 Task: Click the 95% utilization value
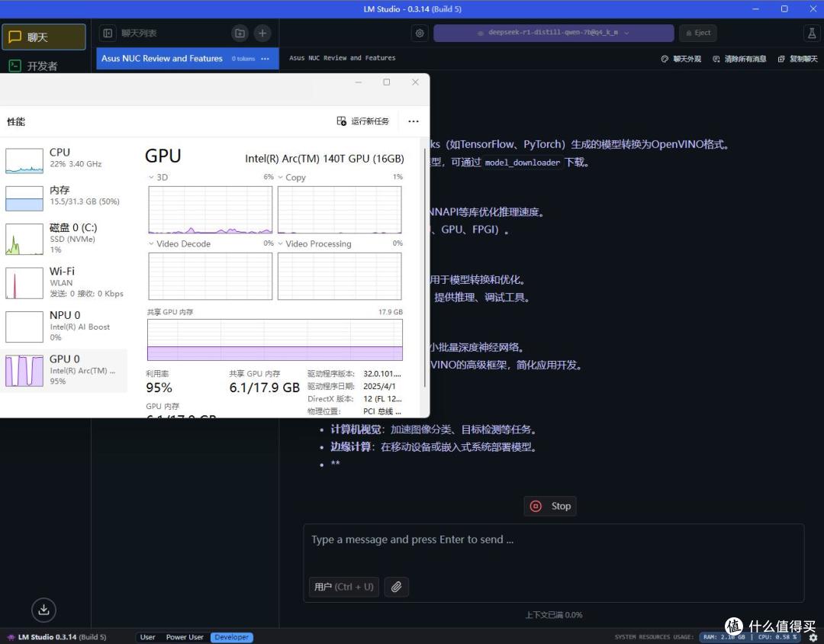click(x=159, y=388)
